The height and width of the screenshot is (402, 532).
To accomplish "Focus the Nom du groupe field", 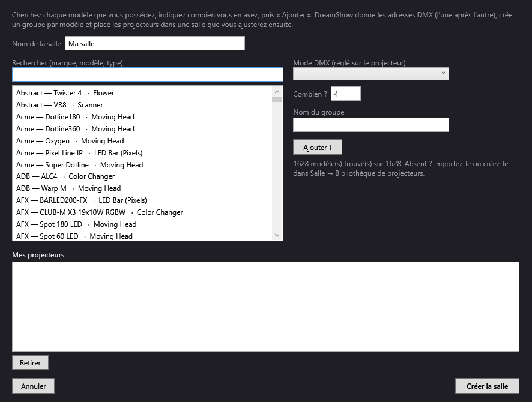I will [371, 125].
